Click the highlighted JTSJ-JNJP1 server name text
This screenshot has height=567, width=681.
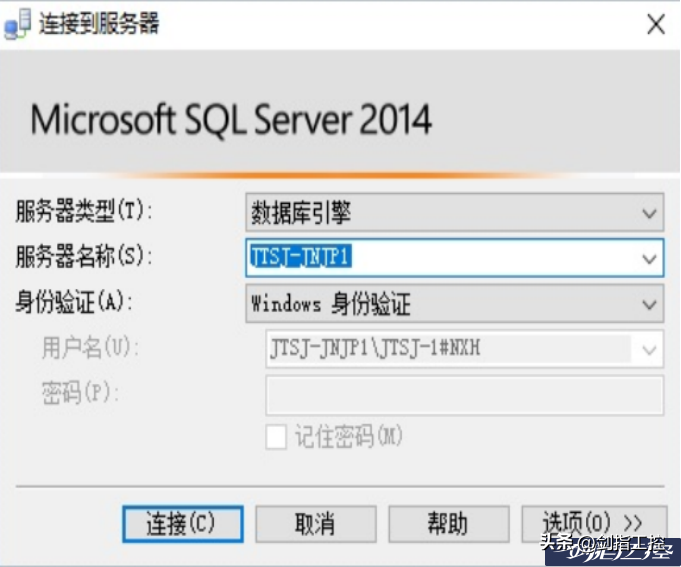coord(301,257)
